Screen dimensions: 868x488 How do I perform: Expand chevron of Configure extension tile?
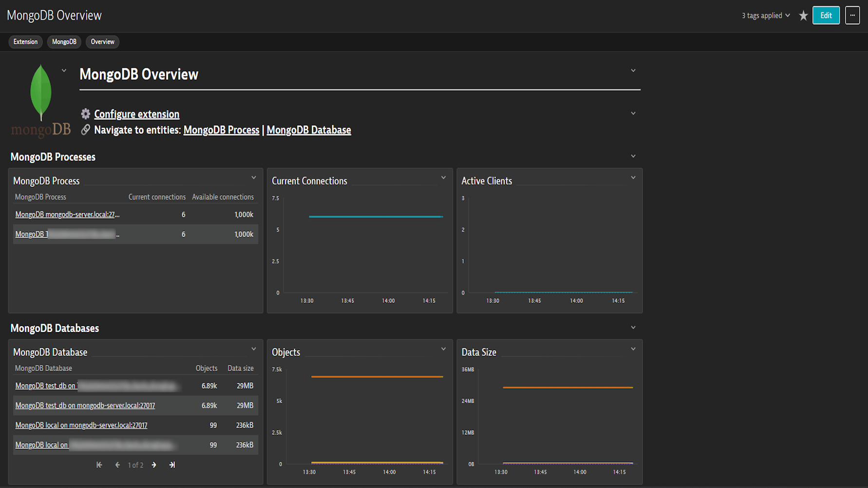coord(633,113)
